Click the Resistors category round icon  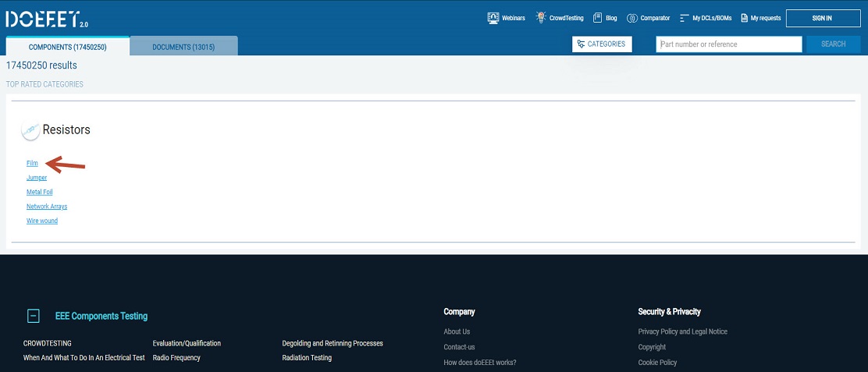click(30, 130)
